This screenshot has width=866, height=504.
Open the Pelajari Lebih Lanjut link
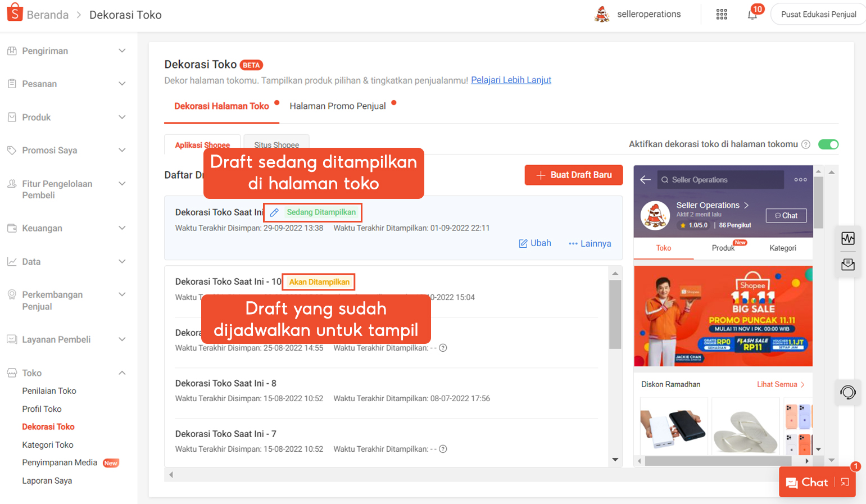click(511, 80)
